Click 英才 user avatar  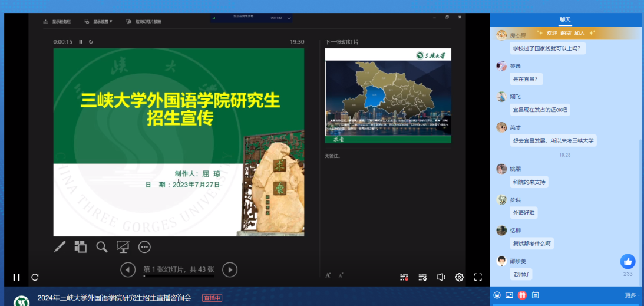coord(501,128)
